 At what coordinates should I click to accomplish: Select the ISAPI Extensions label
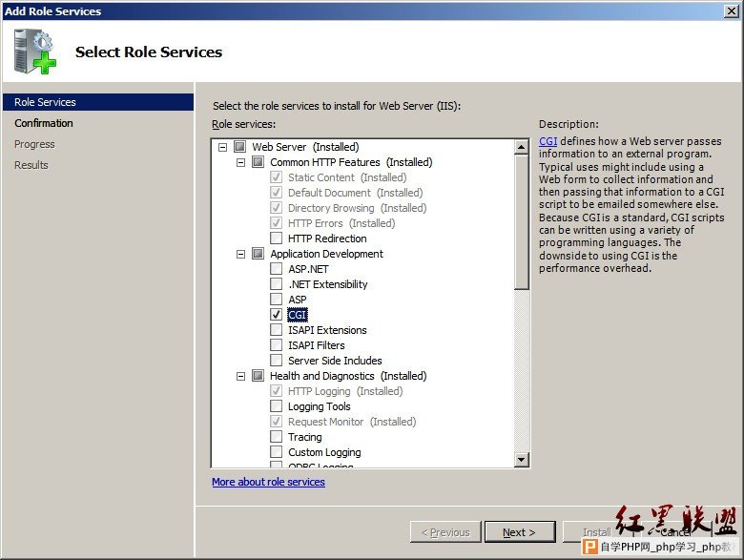(327, 330)
